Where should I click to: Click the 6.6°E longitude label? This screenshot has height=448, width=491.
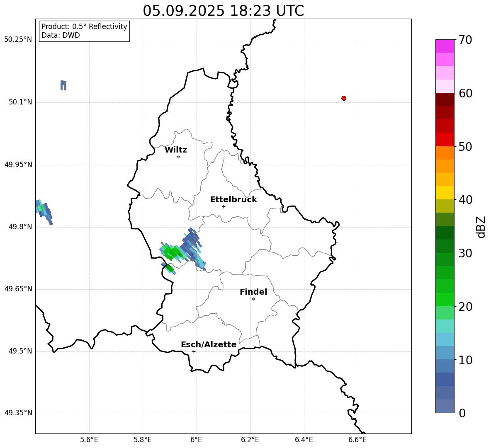[357, 440]
